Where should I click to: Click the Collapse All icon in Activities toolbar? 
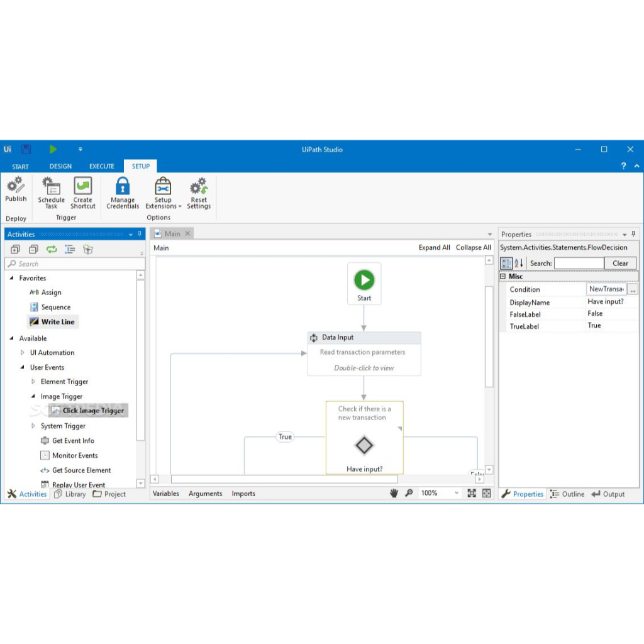[33, 249]
